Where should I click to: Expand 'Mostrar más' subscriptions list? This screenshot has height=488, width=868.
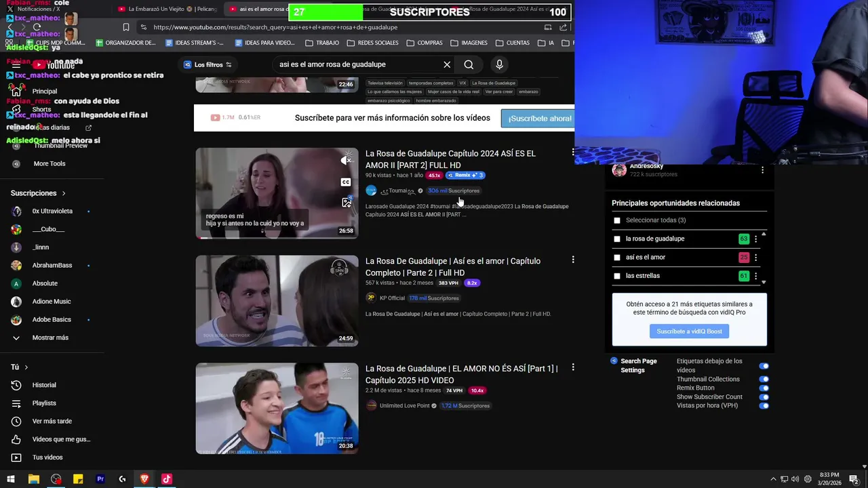[x=51, y=338]
